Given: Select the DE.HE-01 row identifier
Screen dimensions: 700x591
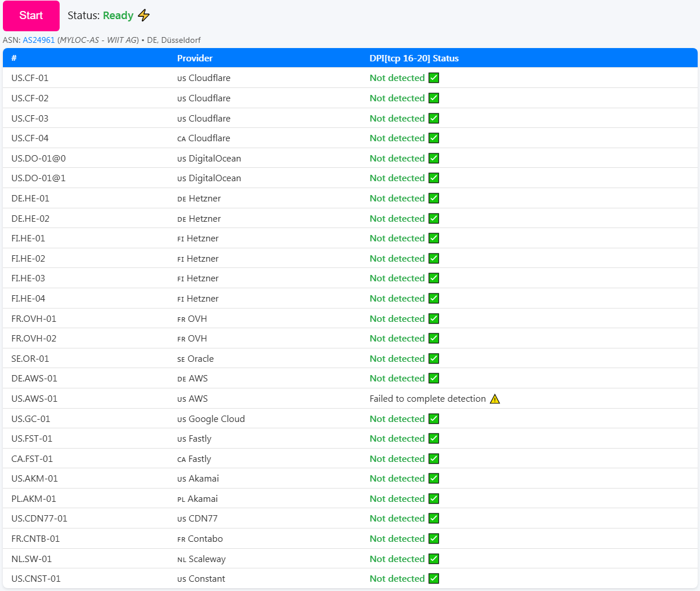Looking at the screenshot, I should tap(30, 198).
